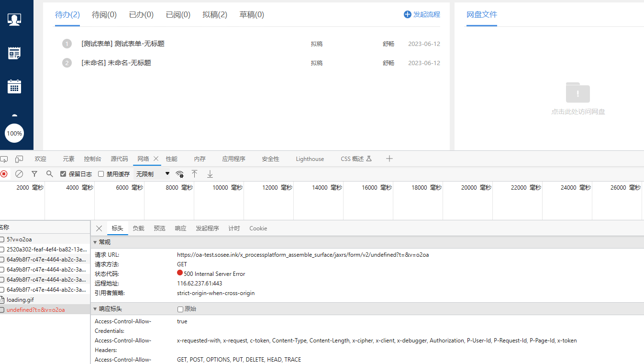This screenshot has width=644, height=364.
Task: Open the calendar icon in left sidebar
Action: click(14, 87)
